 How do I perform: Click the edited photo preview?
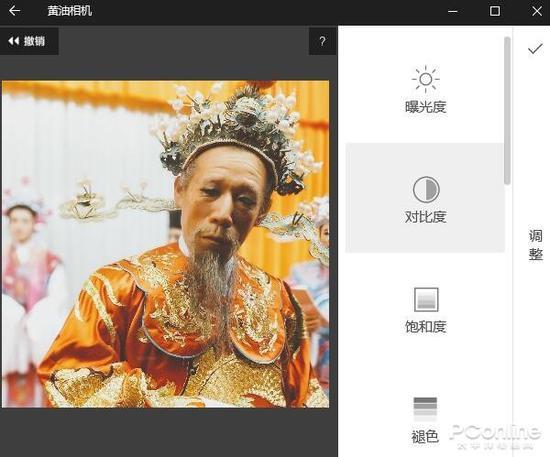tap(166, 244)
